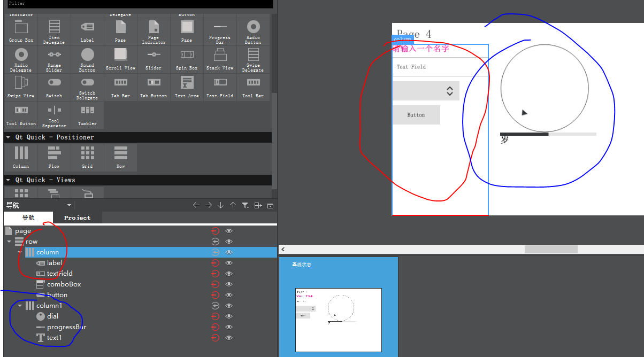The image size is (644, 357).
Task: Collapse the column1 tree node
Action: [x=20, y=306]
